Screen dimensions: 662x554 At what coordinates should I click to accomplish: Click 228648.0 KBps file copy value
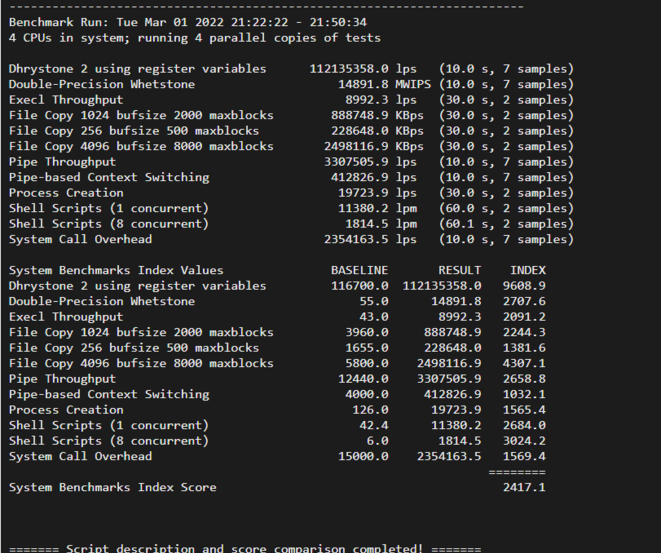point(377,131)
